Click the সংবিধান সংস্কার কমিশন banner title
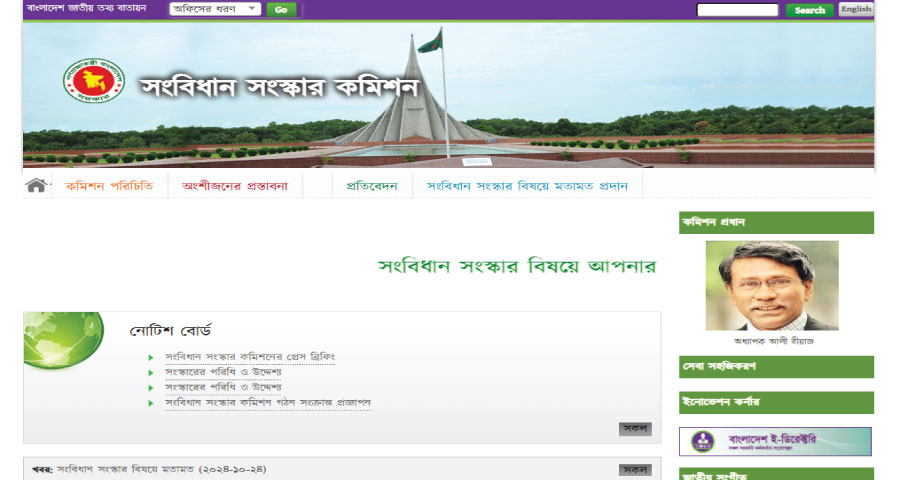 (x=280, y=87)
